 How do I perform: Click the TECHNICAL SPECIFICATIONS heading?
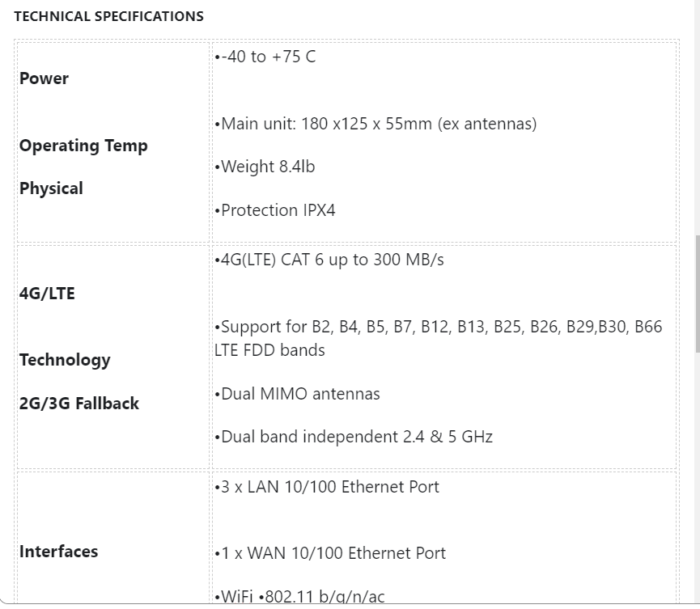click(x=109, y=16)
